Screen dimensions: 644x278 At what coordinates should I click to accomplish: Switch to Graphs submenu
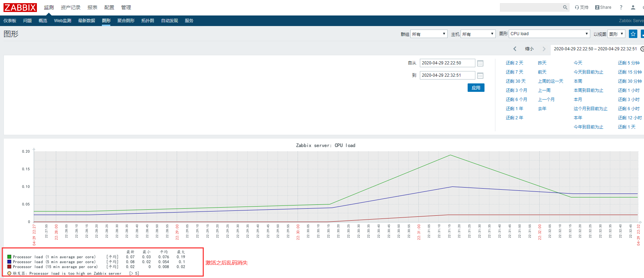tap(106, 21)
